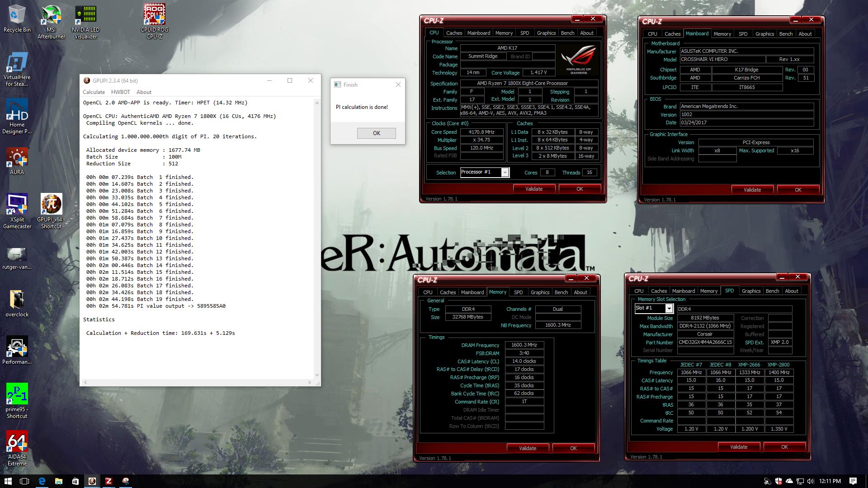Screen dimensions: 868x488
Task: Open NVIDIA LED Visualizer desktop icon
Action: (85, 22)
